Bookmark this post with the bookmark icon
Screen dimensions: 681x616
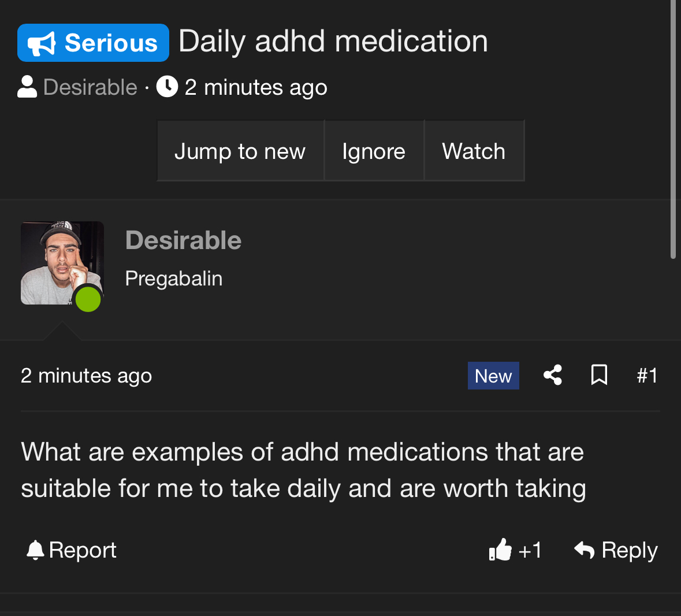tap(599, 375)
